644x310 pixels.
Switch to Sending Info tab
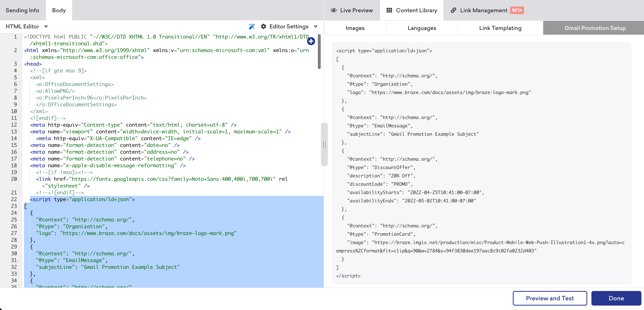[x=22, y=10]
